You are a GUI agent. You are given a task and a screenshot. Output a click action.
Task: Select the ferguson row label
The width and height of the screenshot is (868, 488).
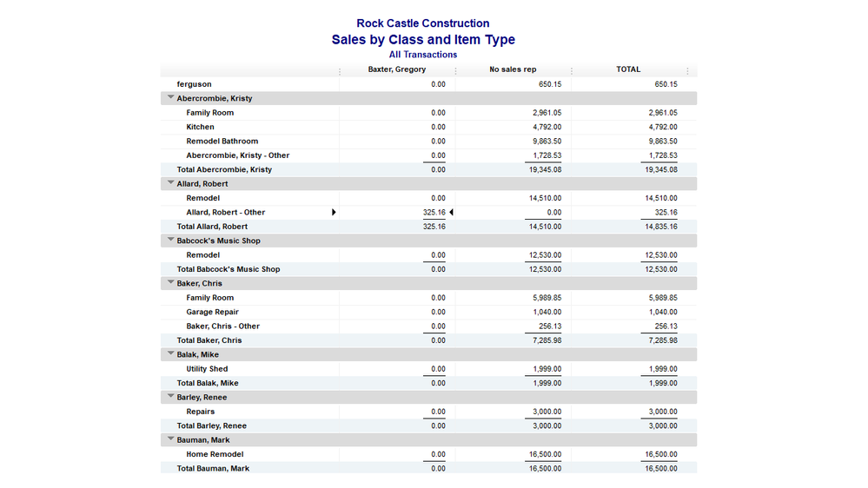pyautogui.click(x=194, y=84)
